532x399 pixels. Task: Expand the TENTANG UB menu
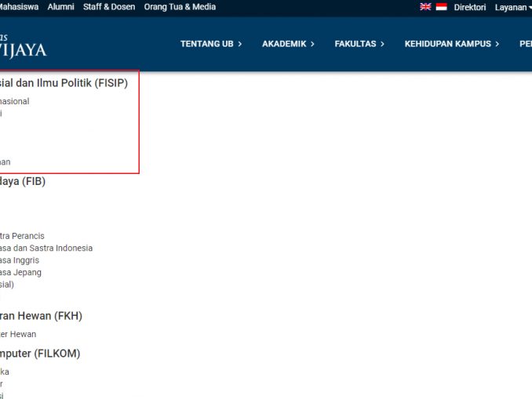coord(211,44)
